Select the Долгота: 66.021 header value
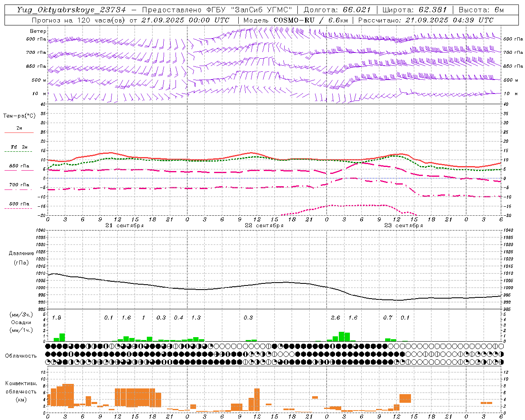 (337, 10)
